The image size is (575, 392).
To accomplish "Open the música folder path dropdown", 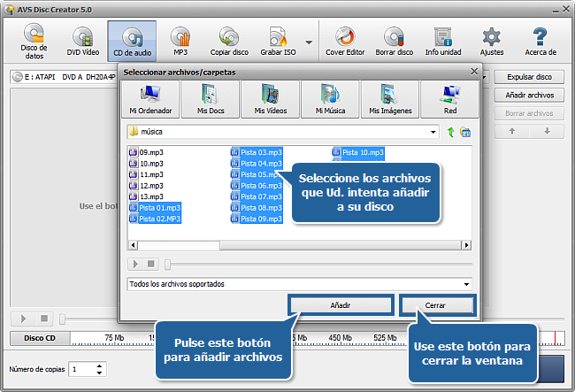I will pos(433,132).
